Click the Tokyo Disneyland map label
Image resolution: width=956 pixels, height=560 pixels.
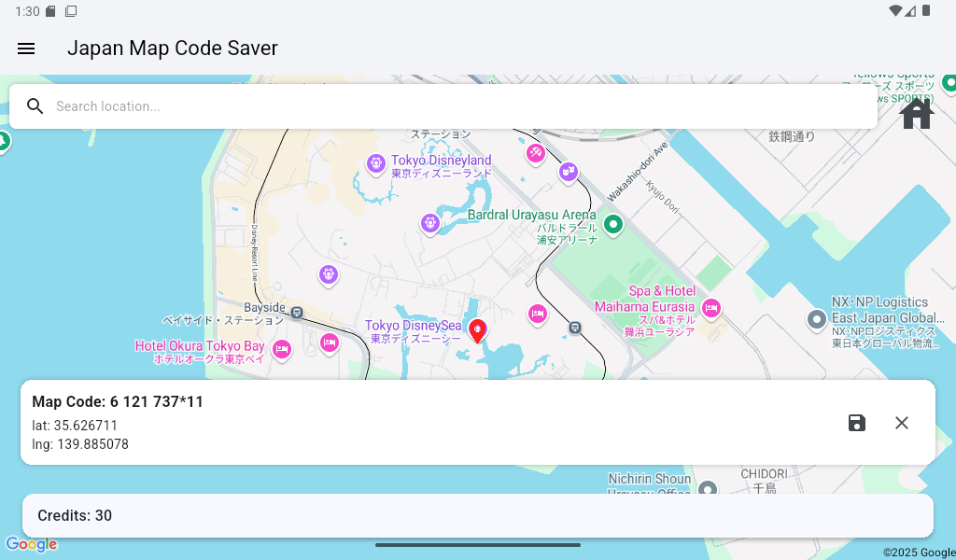tap(442, 166)
